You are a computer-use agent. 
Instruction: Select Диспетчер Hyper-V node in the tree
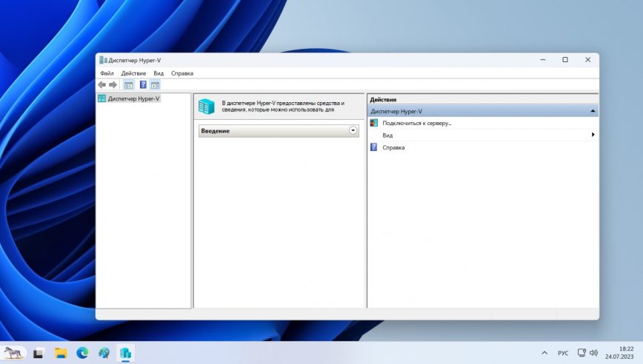pos(133,98)
